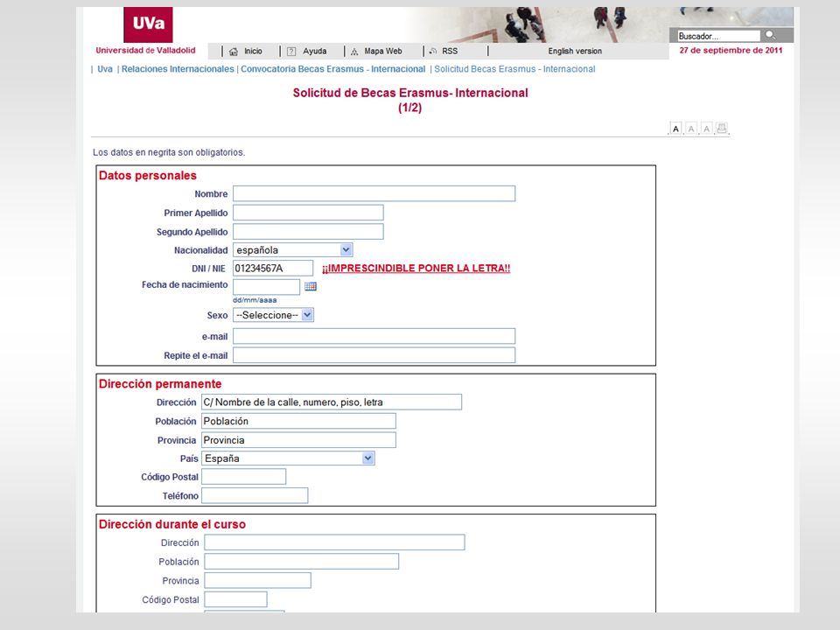Click the RSS feed icon

click(433, 51)
